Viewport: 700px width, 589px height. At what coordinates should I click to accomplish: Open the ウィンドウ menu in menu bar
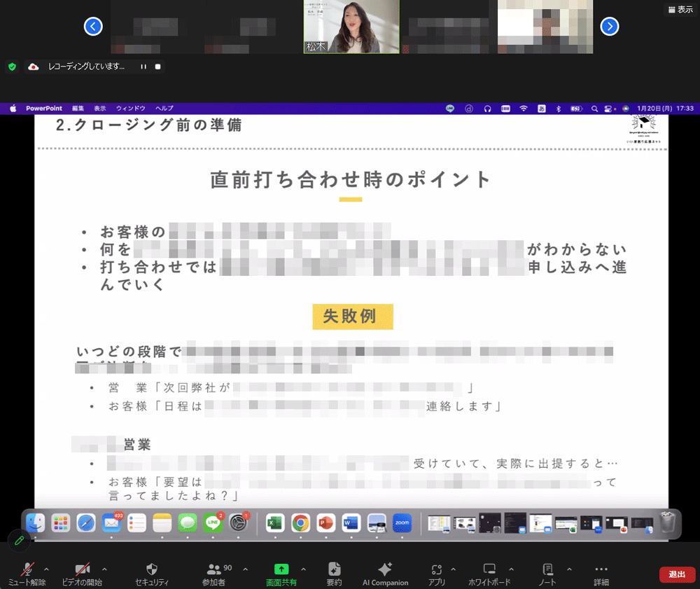pos(130,109)
